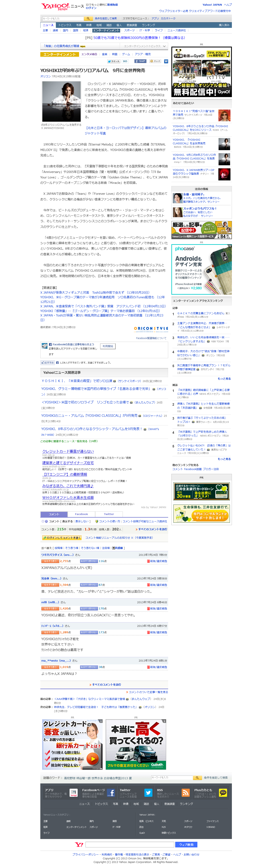Report the 完全体 comment via 削除/違反報告

(x=157, y=585)
